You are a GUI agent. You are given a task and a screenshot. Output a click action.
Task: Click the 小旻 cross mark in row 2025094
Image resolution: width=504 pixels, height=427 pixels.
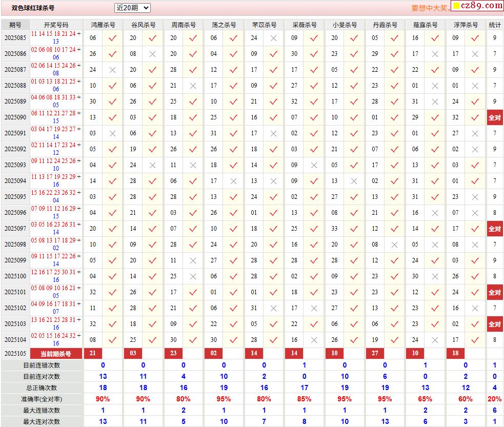(354, 181)
